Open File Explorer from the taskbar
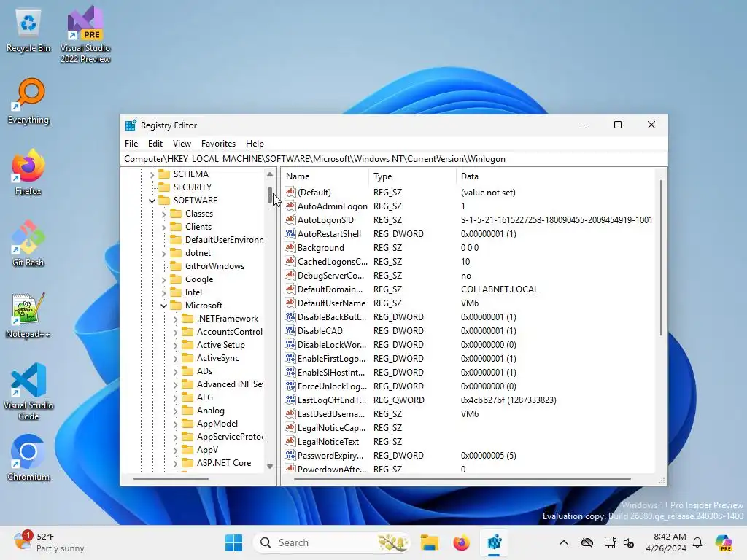 [x=429, y=542]
